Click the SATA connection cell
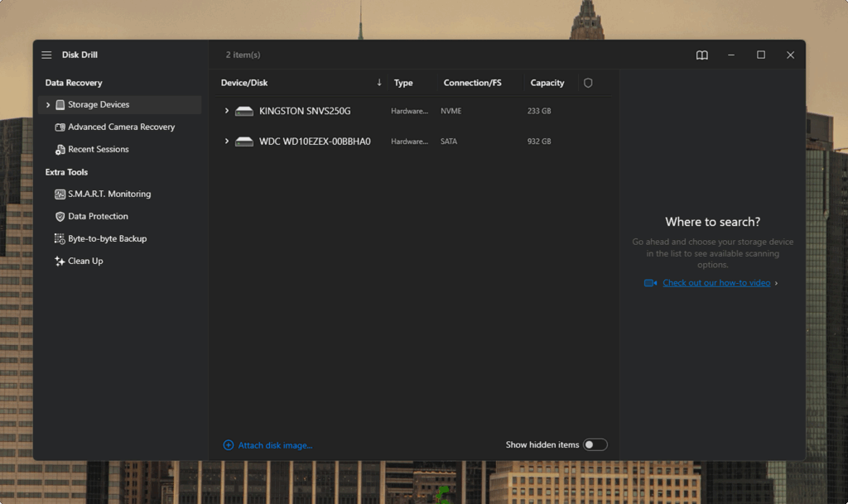This screenshot has width=848, height=504. click(449, 141)
